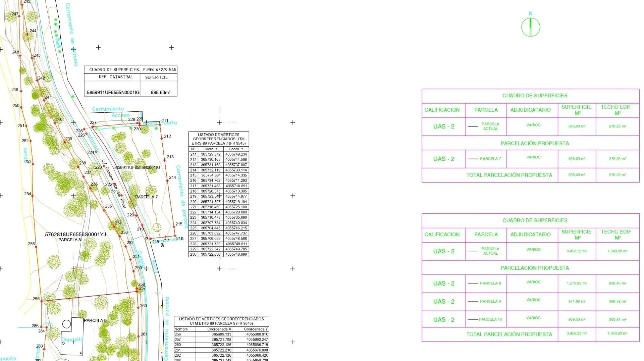Click the circle symbol beside the Deposito building
The height and width of the screenshot is (361, 644).
[x=67, y=324]
